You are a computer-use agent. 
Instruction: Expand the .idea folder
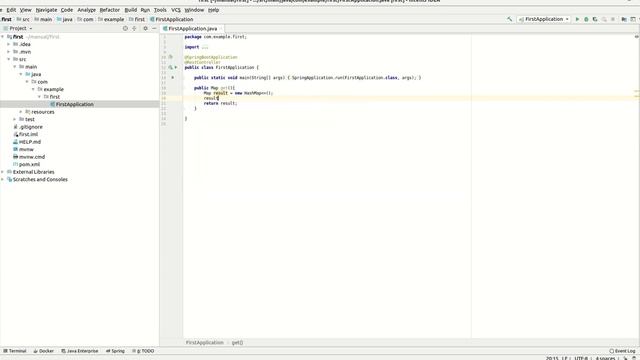[9, 44]
